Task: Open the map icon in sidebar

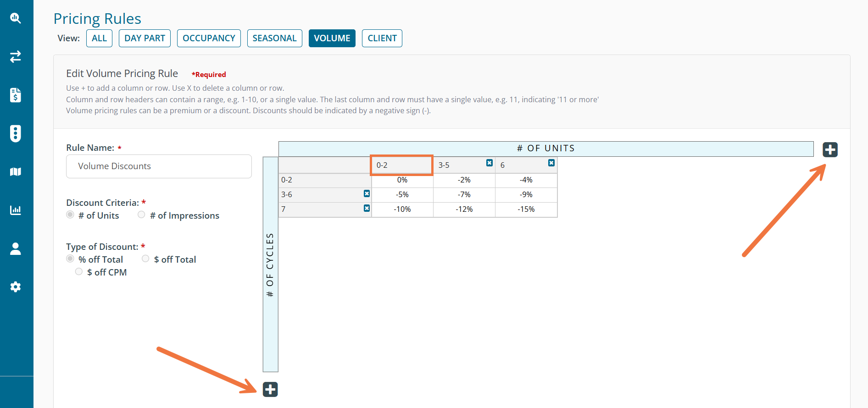Action: [16, 172]
